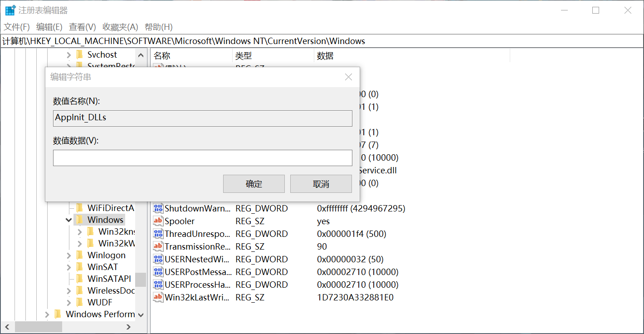The image size is (644, 334).
Task: Expand the WUDF key
Action: click(69, 303)
